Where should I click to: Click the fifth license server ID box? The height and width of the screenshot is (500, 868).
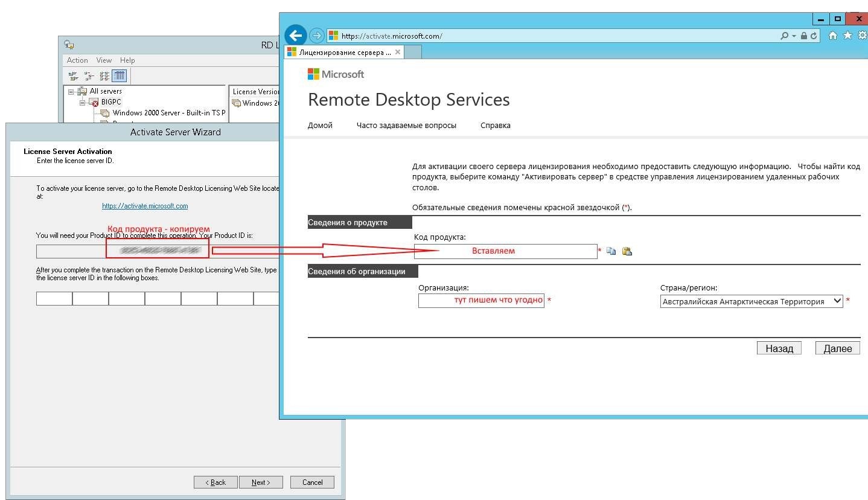pyautogui.click(x=199, y=298)
